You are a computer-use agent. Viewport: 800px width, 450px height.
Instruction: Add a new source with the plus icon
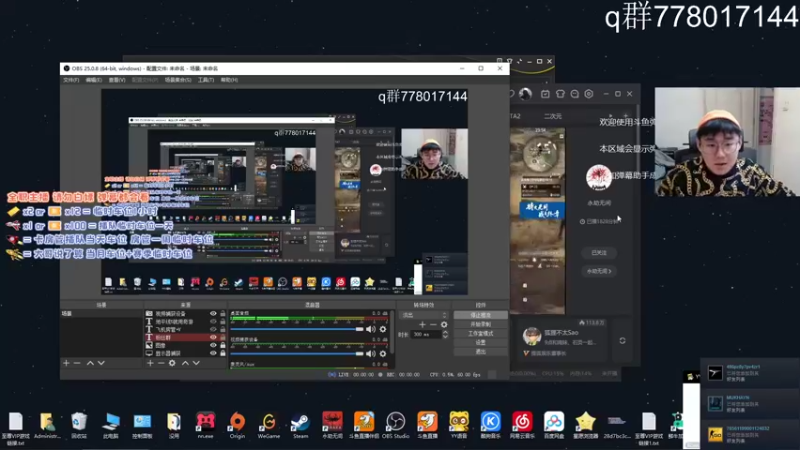click(150, 363)
